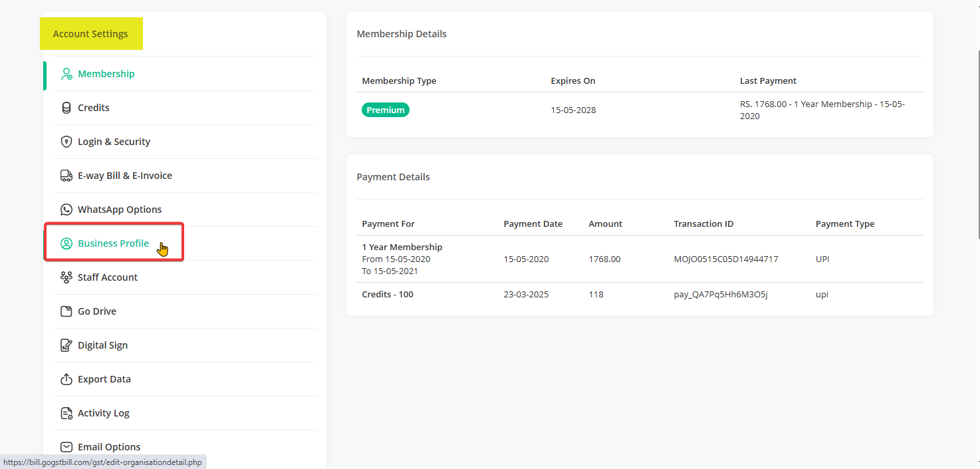
Task: Click the Digital Sign pen icon
Action: [66, 345]
